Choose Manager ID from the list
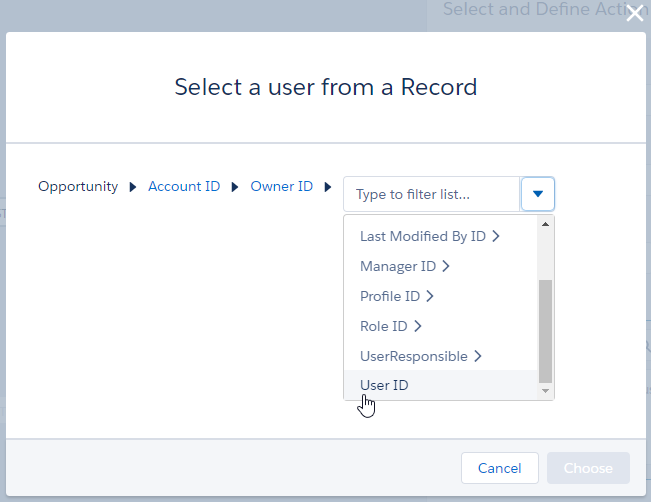 (397, 266)
